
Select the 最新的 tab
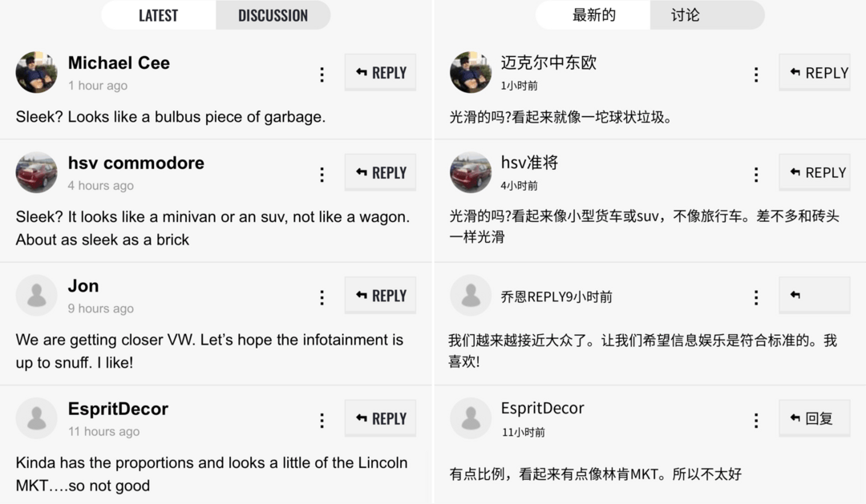(x=593, y=15)
